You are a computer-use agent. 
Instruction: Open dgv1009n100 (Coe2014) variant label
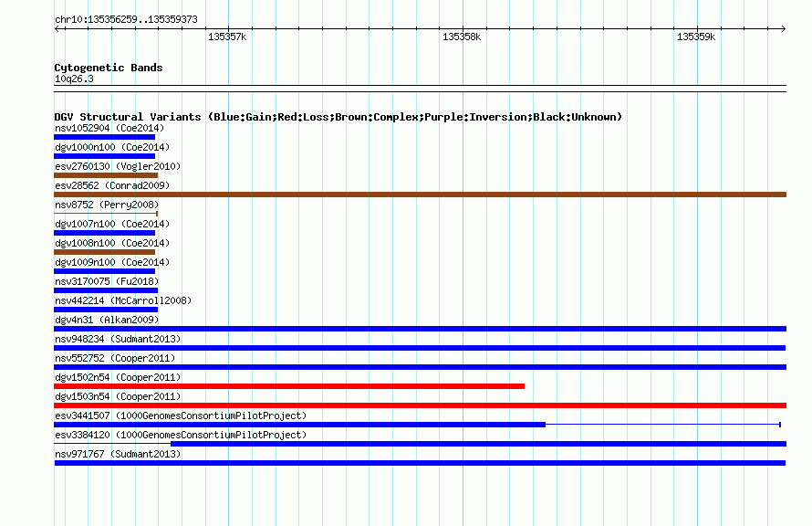coord(112,262)
